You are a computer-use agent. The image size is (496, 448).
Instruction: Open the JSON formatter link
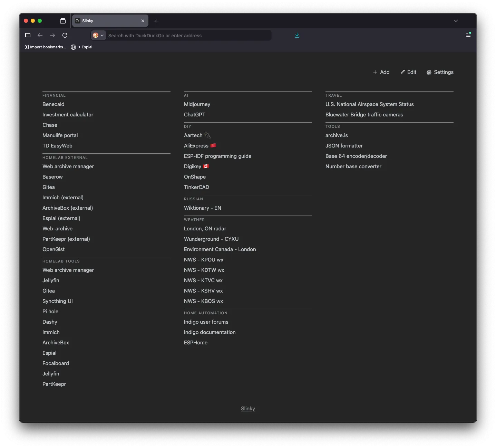(344, 146)
